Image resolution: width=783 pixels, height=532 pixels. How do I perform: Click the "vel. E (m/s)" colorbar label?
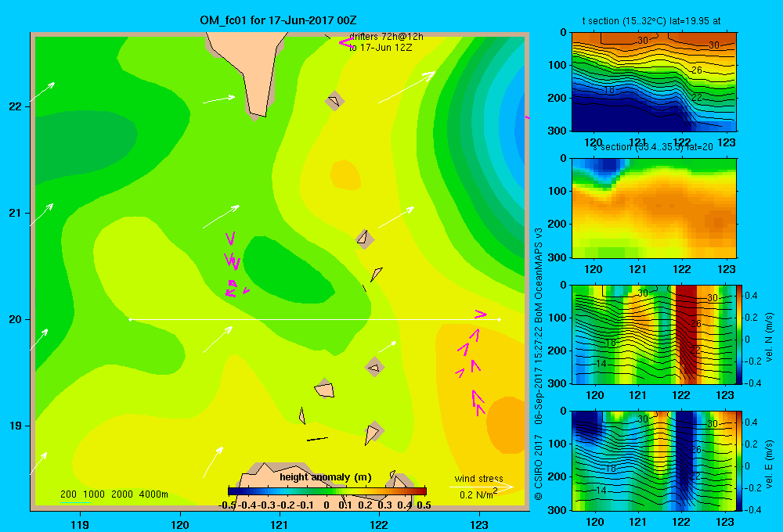(770, 464)
